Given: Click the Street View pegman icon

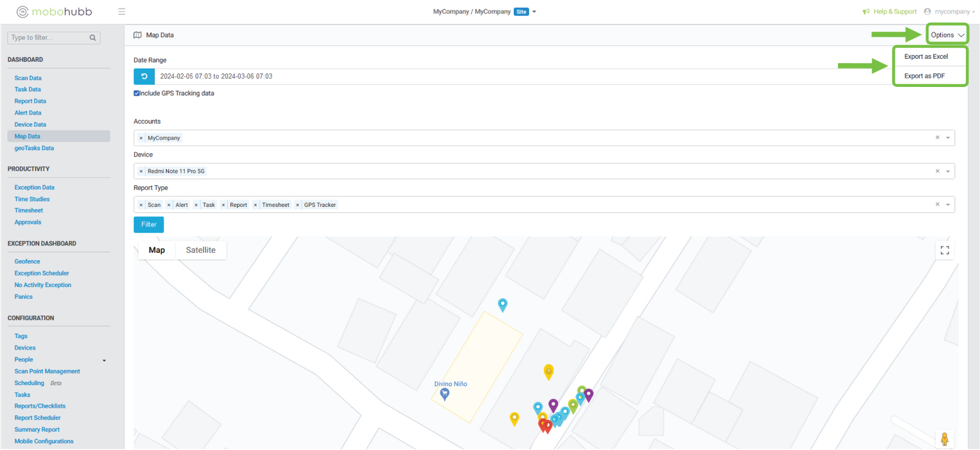Looking at the screenshot, I should [x=944, y=438].
